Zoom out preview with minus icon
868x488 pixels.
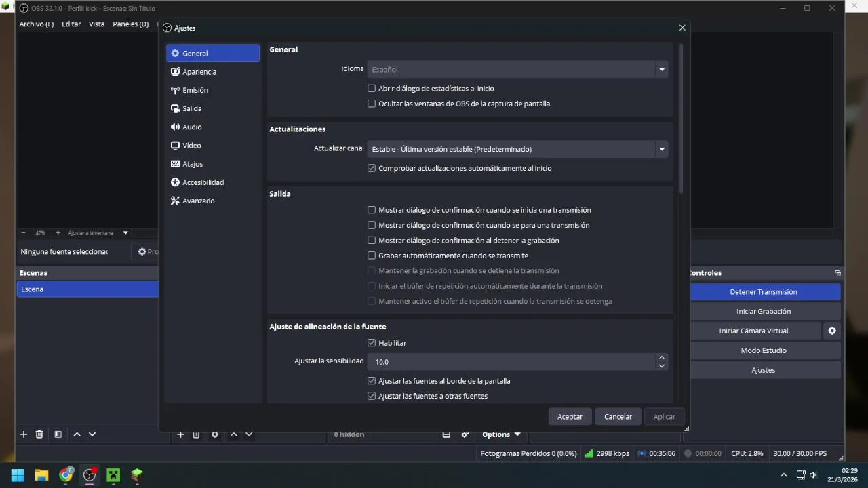coord(24,232)
